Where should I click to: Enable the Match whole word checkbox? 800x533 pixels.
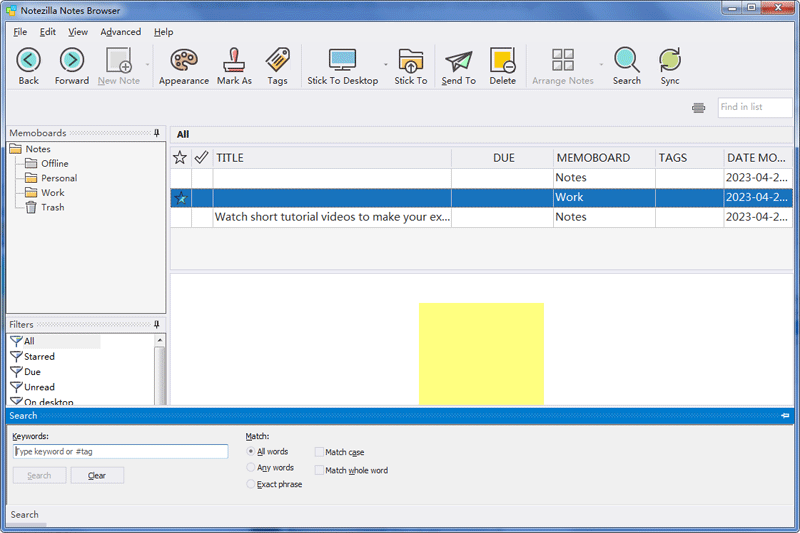click(319, 470)
